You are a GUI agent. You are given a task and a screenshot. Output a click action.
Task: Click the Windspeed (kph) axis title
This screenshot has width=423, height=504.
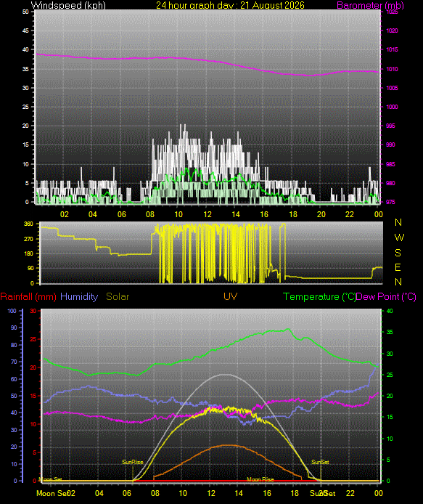[68, 5]
